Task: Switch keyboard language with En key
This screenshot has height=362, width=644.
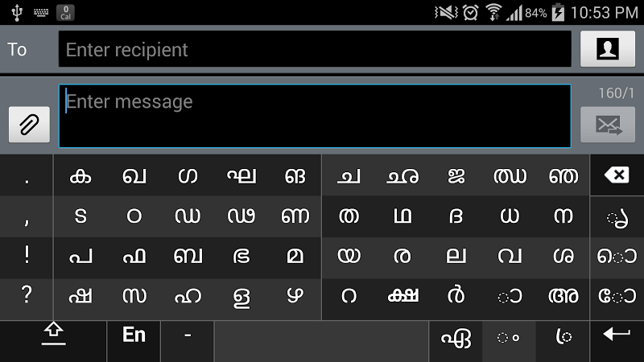Action: tap(134, 335)
